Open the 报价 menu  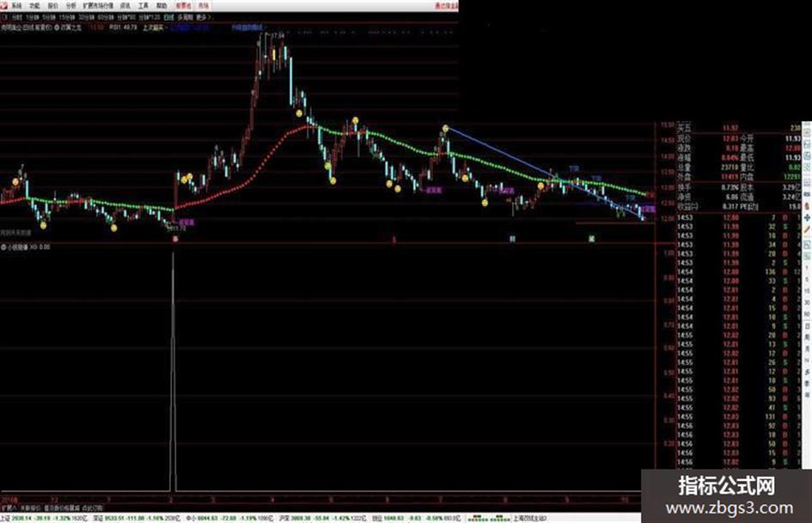(x=52, y=6)
